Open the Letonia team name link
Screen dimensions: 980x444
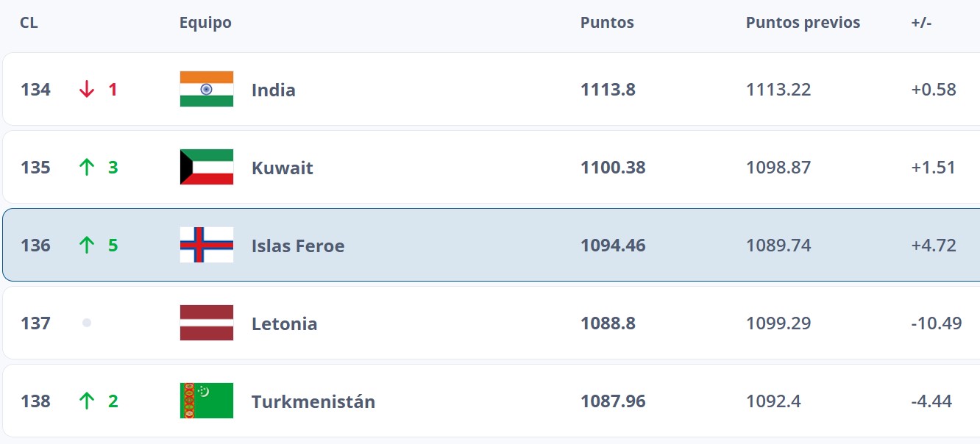tap(285, 324)
